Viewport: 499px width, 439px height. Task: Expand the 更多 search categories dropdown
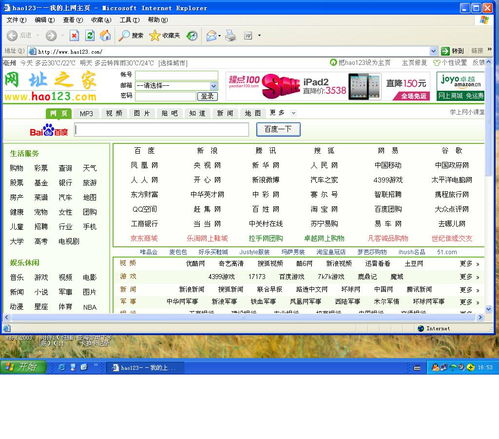293,113
